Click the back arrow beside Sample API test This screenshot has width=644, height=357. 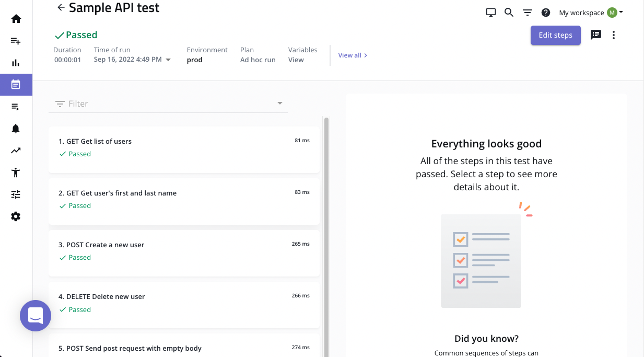tap(61, 7)
